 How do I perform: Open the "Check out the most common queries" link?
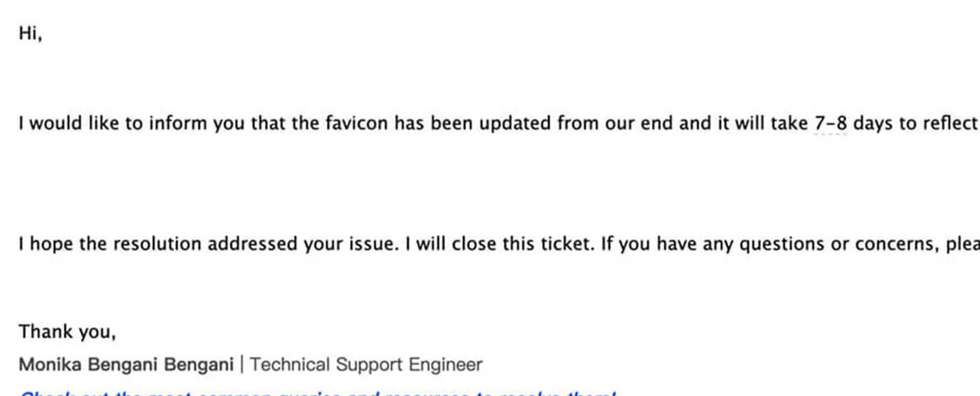[x=316, y=392]
